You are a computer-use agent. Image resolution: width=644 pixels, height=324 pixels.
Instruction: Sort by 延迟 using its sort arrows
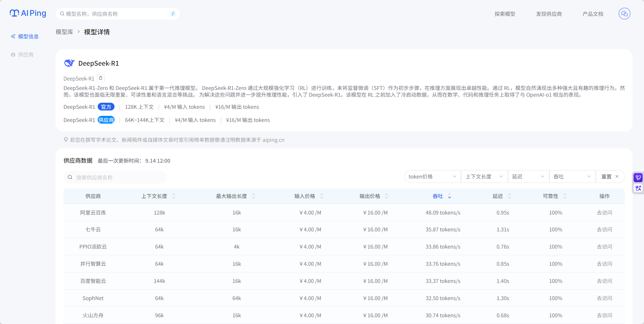point(510,196)
